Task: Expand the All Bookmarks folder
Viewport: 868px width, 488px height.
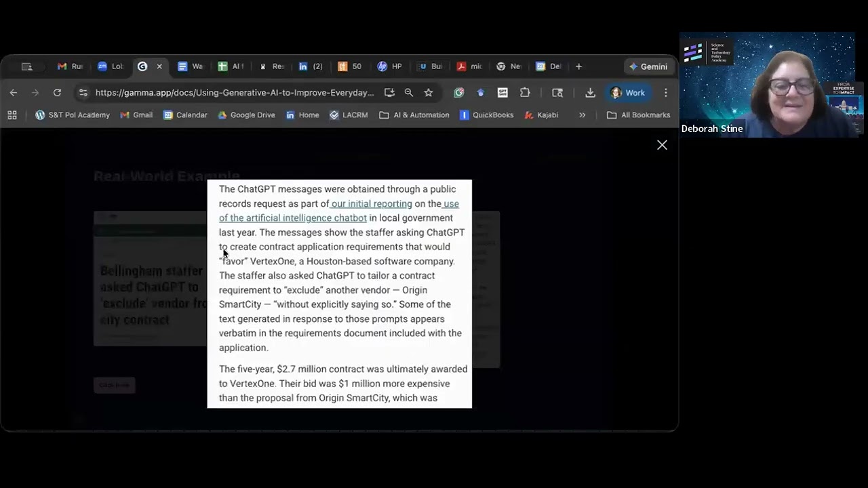Action: tap(638, 115)
